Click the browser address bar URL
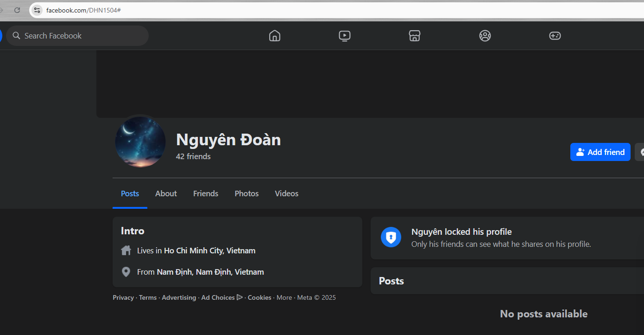This screenshot has width=644, height=335. (83, 10)
